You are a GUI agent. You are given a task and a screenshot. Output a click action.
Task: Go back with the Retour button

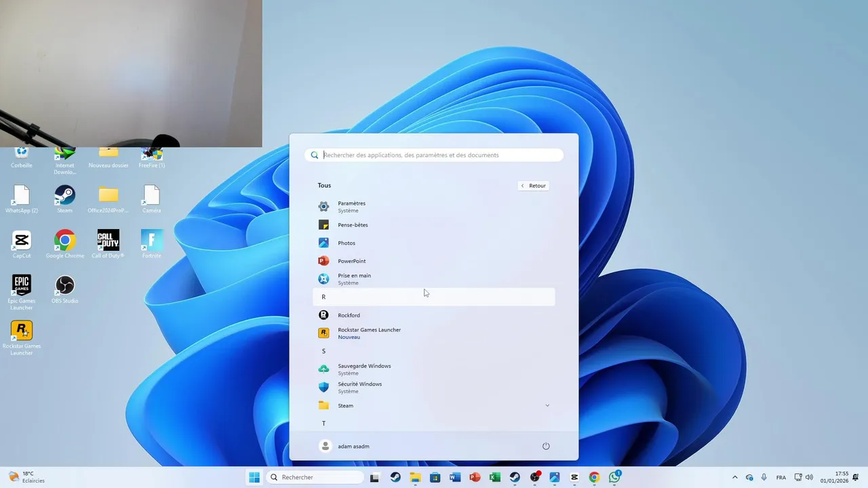point(533,186)
